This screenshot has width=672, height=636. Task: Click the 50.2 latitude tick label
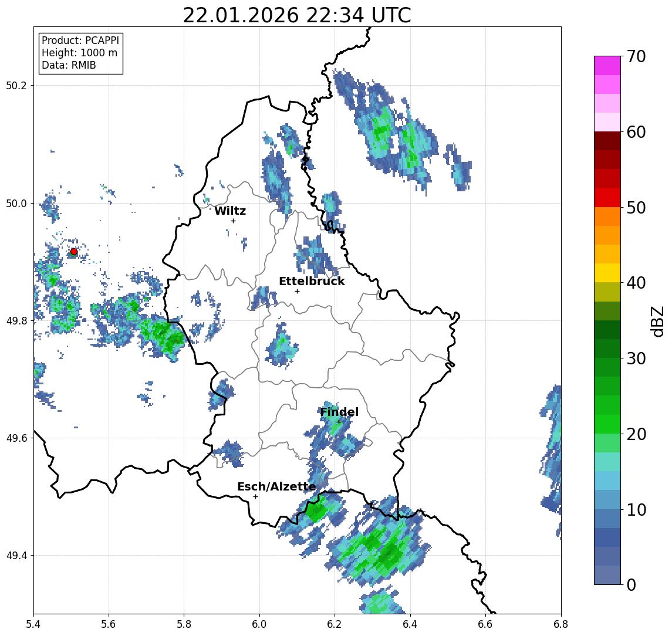pyautogui.click(x=16, y=85)
